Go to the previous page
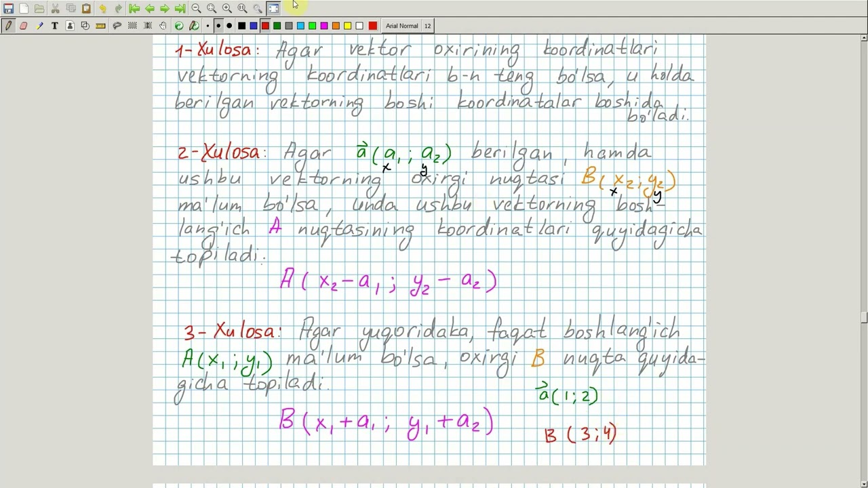 click(x=150, y=8)
